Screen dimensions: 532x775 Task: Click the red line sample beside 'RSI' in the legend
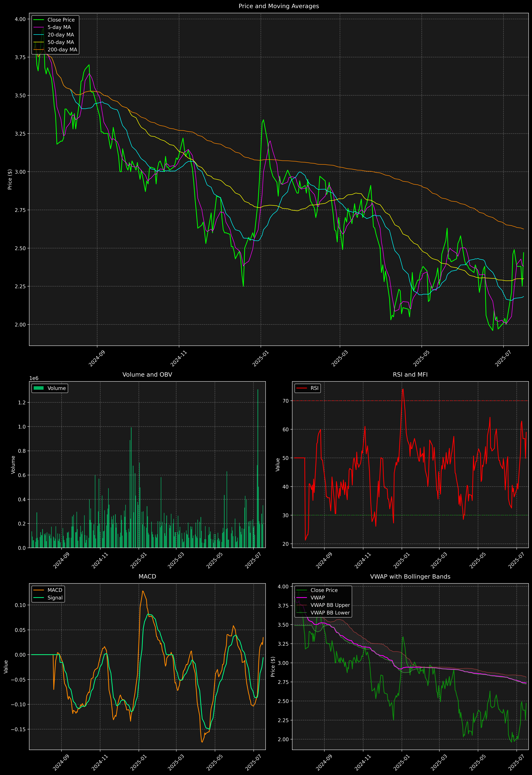point(302,388)
